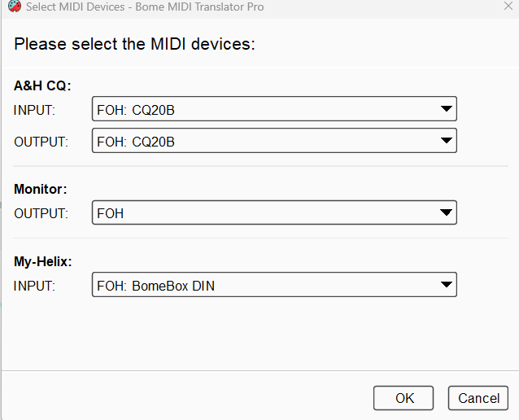This screenshot has height=420, width=519.
Task: Click the OUTPUT label under Monitor
Action: click(x=41, y=213)
